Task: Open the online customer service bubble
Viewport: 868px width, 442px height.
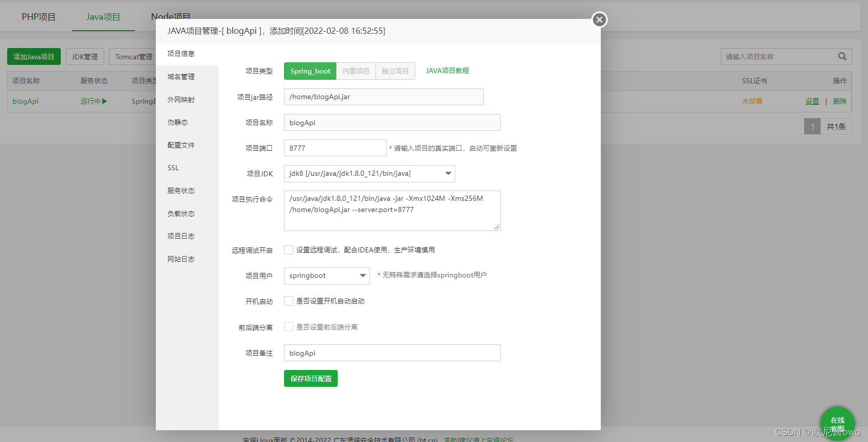Action: tap(837, 423)
